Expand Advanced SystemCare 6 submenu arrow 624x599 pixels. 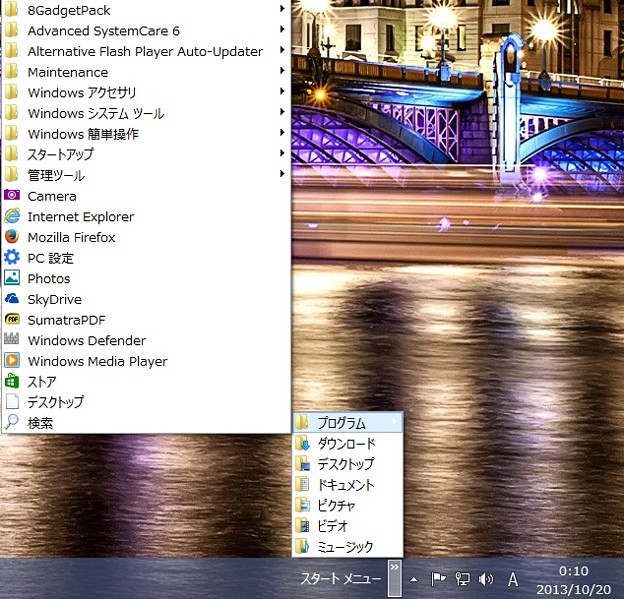pos(282,29)
